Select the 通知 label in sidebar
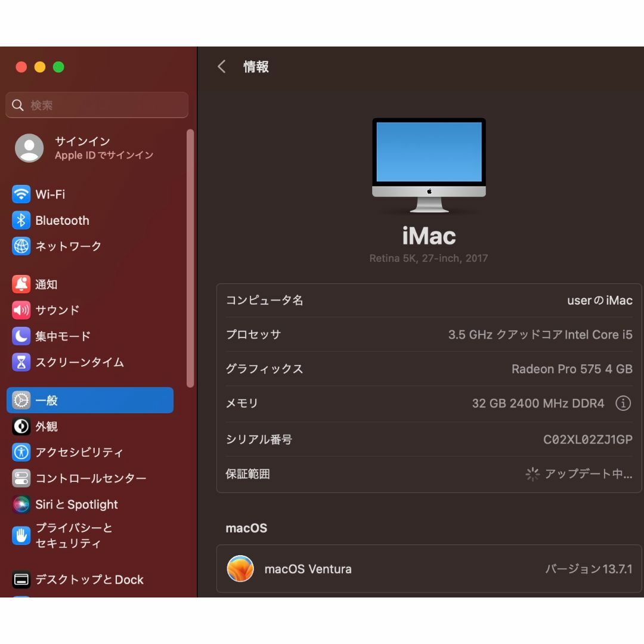This screenshot has width=644, height=644. pos(47,284)
